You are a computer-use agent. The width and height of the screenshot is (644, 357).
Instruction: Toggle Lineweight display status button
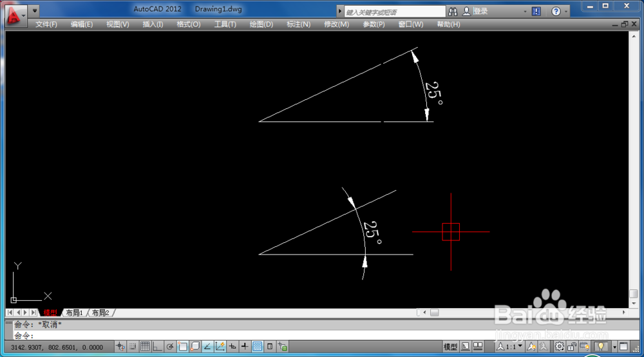pos(245,347)
